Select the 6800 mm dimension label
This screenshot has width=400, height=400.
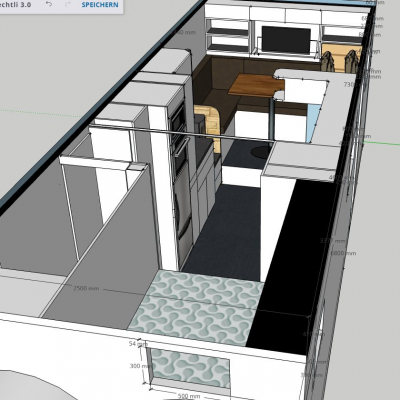click(x=343, y=253)
